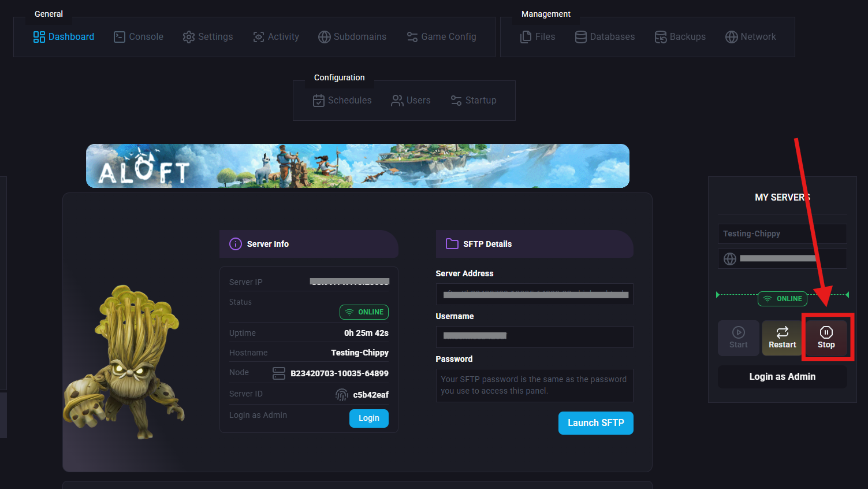The width and height of the screenshot is (868, 489).
Task: Click the Node server rack icon
Action: pos(279,373)
